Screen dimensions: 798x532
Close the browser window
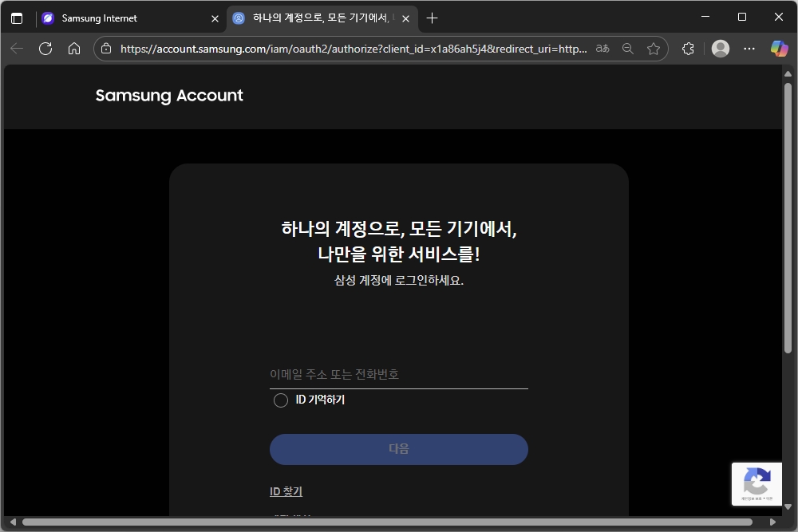(x=779, y=17)
